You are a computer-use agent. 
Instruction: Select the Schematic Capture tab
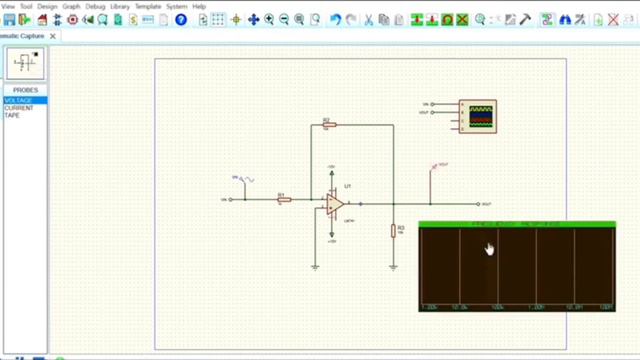22,36
